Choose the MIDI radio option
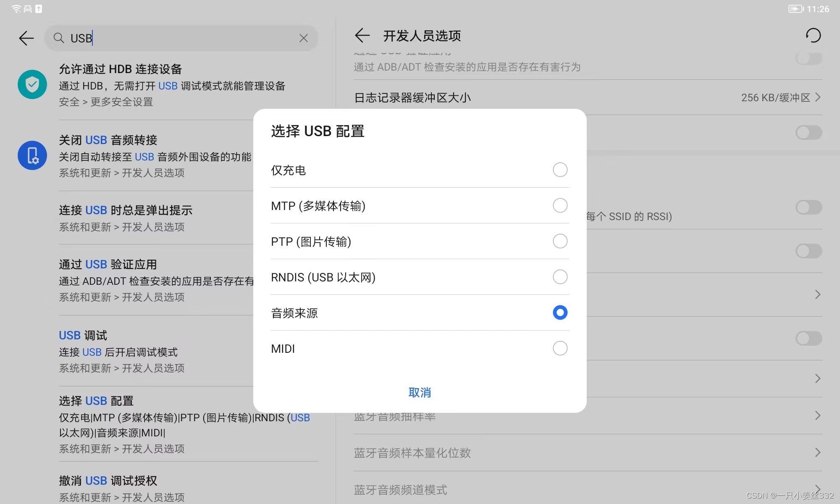Image resolution: width=840 pixels, height=504 pixels. pos(560,349)
